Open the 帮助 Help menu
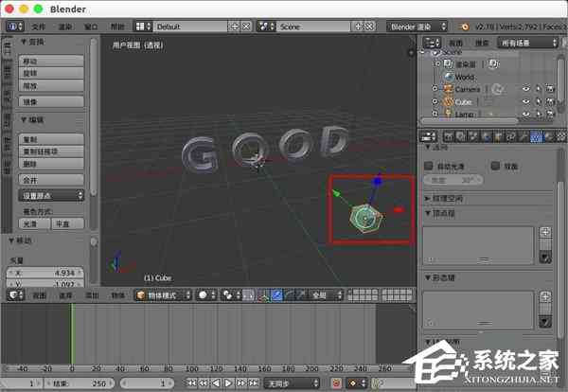The image size is (568, 392). pos(117,27)
